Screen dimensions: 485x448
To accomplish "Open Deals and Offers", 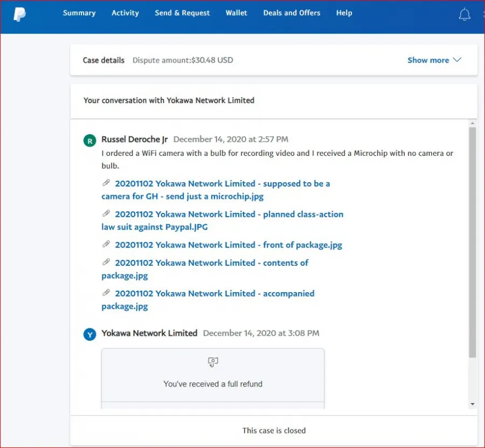I will tap(292, 13).
